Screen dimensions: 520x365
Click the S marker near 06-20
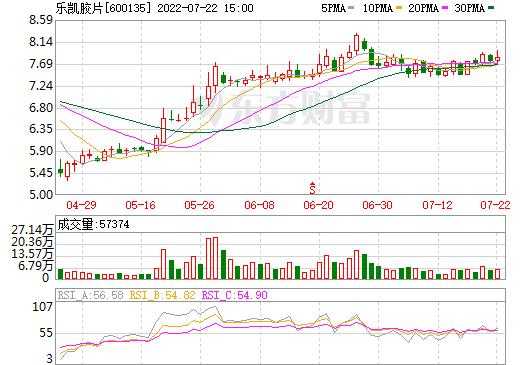[x=312, y=189]
